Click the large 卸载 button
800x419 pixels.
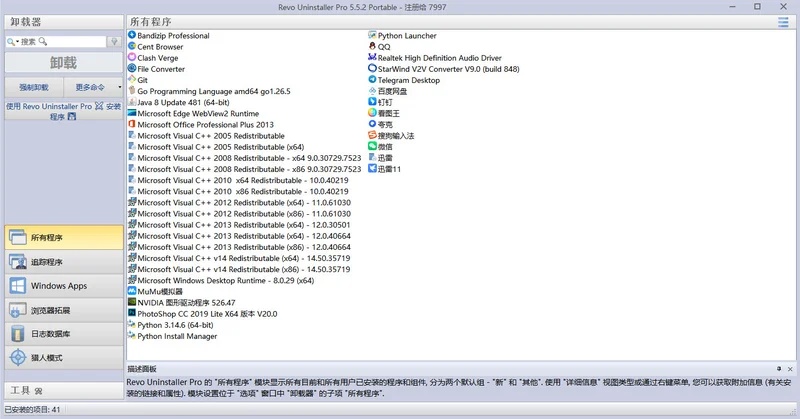tap(64, 63)
